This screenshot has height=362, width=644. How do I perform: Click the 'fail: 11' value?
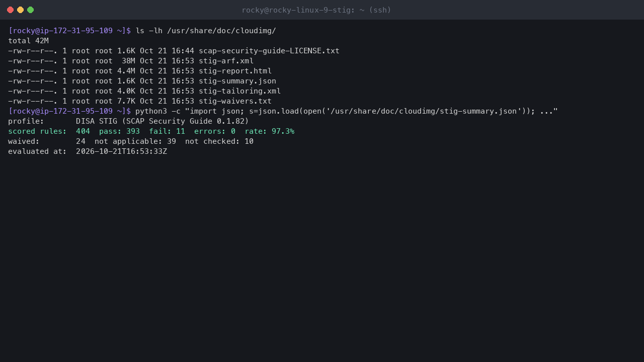167,131
